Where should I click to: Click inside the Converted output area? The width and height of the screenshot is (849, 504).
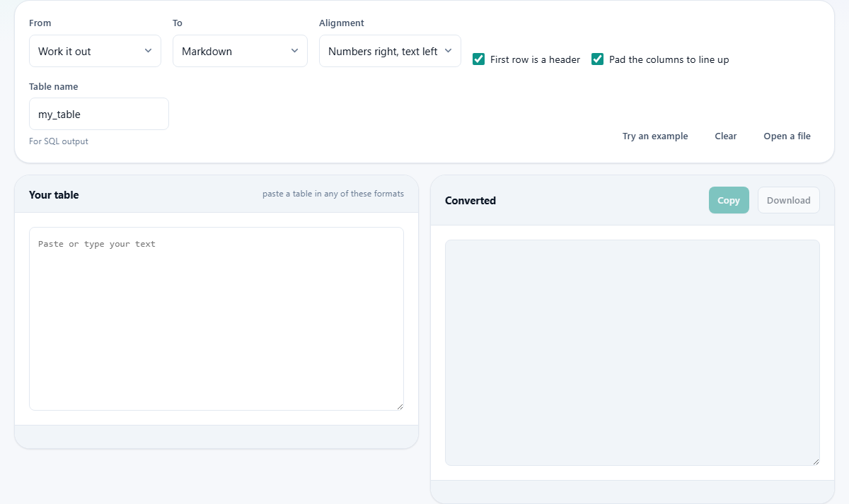pyautogui.click(x=633, y=353)
